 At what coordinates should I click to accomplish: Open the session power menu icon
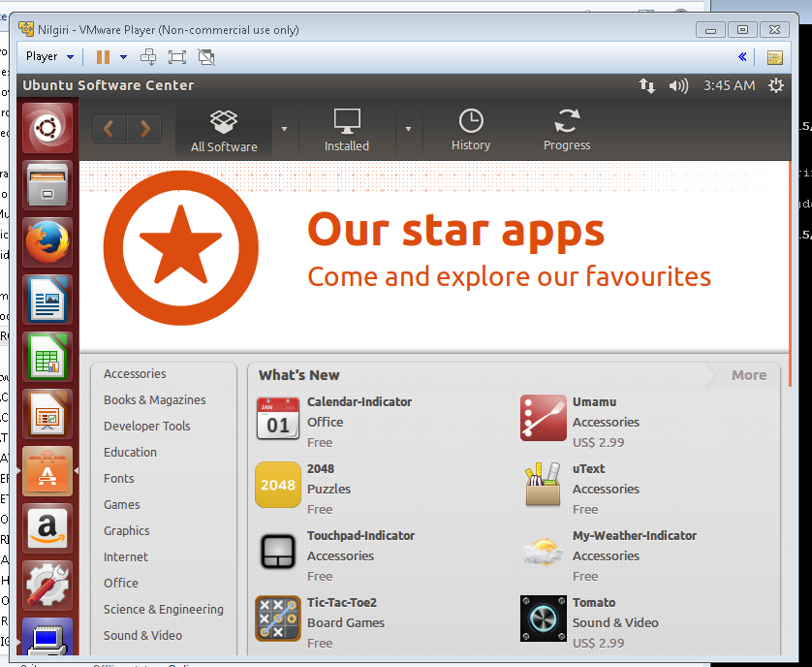(776, 85)
